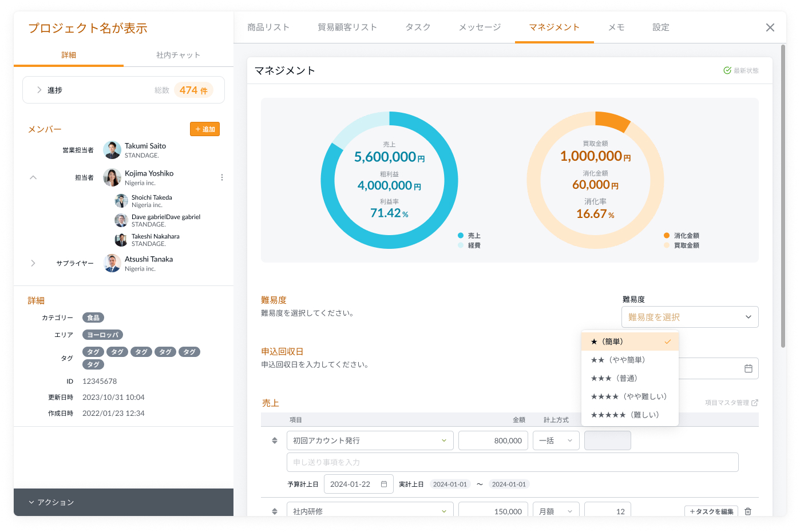Select the マネジメント tab
The image size is (800, 532).
(555, 27)
